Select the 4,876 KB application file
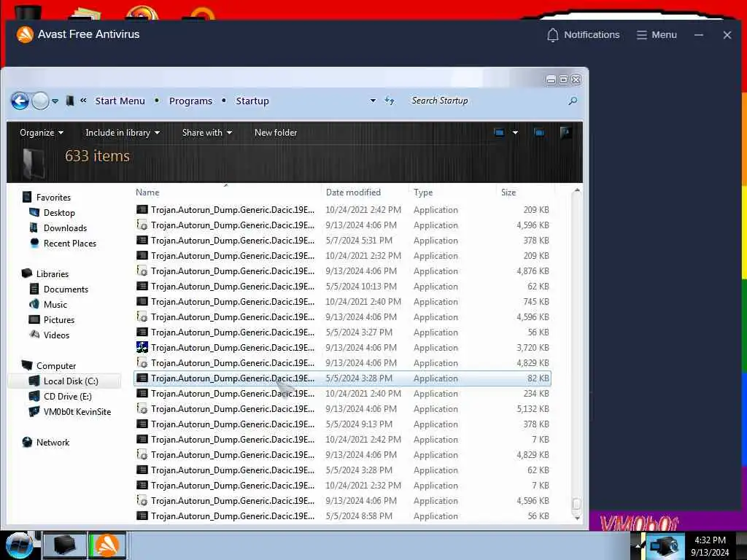The width and height of the screenshot is (747, 560). 343,271
